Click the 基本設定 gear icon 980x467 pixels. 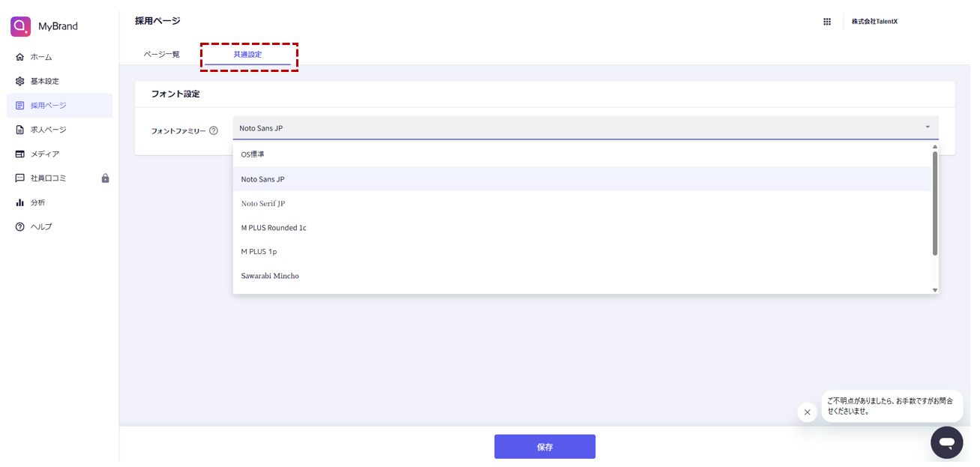(20, 81)
